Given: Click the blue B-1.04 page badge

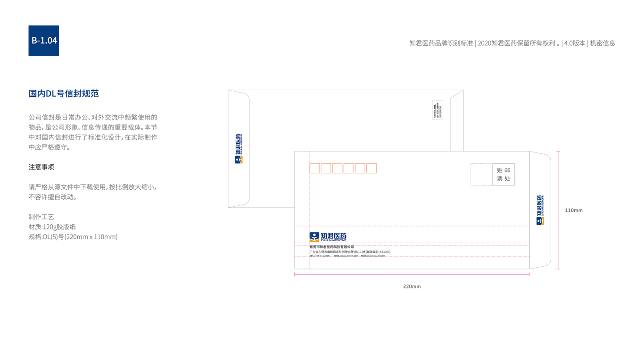Looking at the screenshot, I should click(43, 41).
